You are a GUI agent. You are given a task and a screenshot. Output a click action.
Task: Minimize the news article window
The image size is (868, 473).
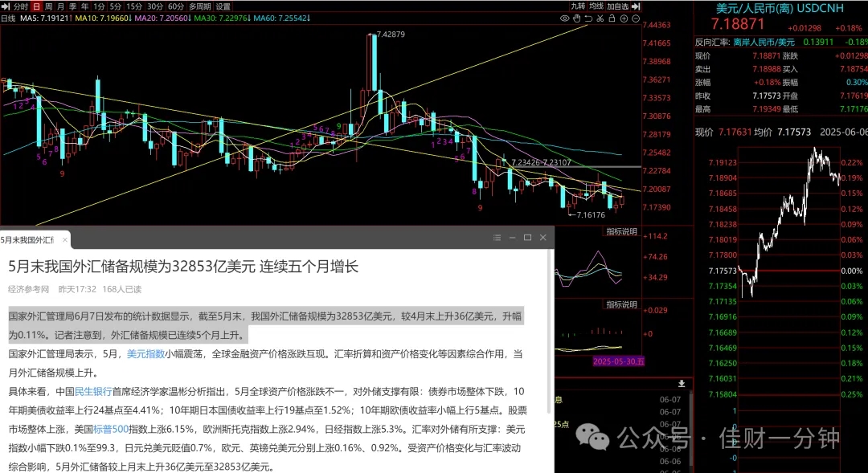coord(513,238)
